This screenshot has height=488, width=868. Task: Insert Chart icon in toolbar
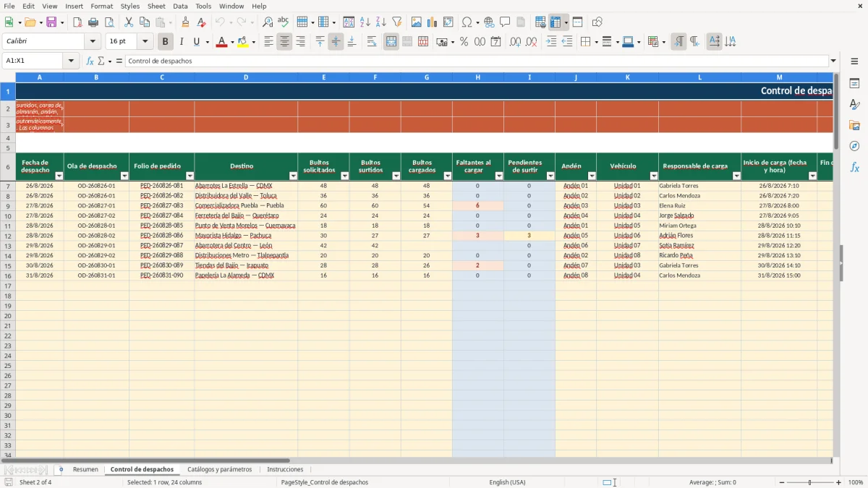pyautogui.click(x=433, y=22)
